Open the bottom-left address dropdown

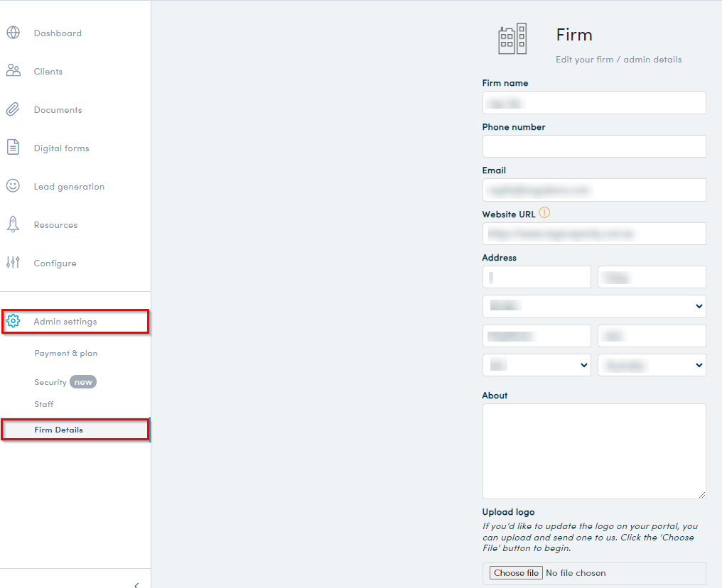(537, 365)
